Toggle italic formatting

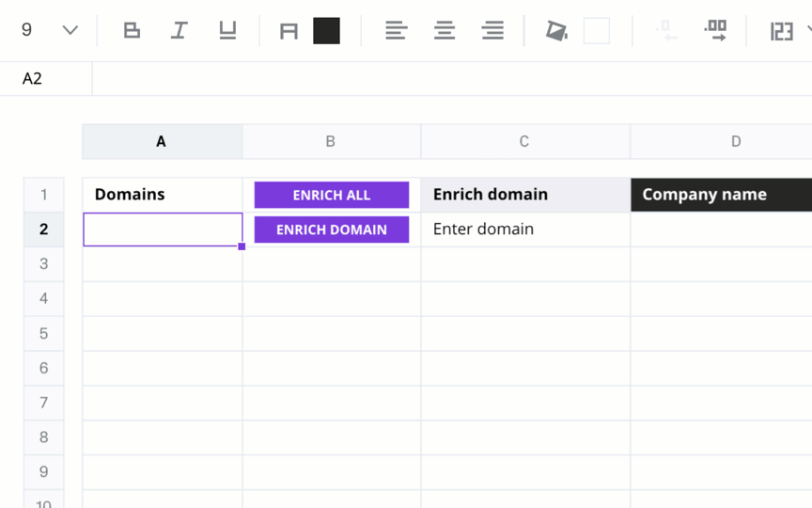[180, 31]
